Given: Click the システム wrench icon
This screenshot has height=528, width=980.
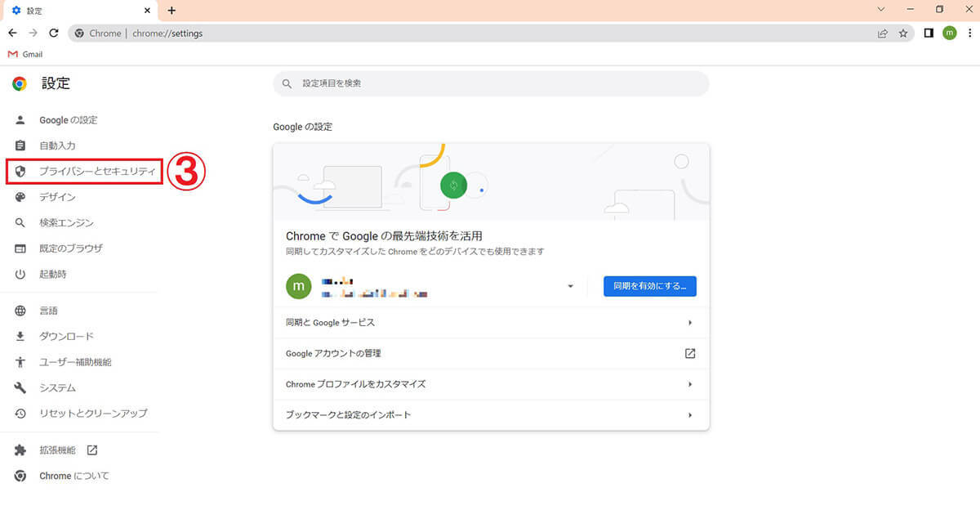Looking at the screenshot, I should click(x=20, y=387).
